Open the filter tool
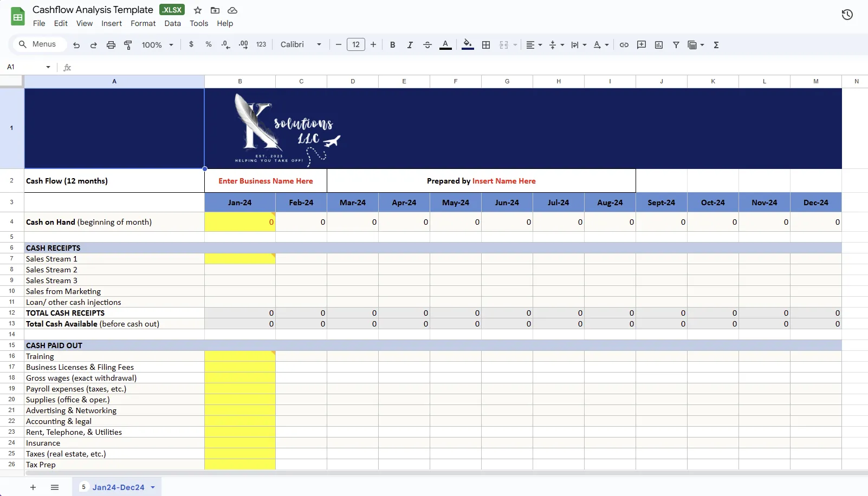Viewport: 868px width, 496px height. 676,44
